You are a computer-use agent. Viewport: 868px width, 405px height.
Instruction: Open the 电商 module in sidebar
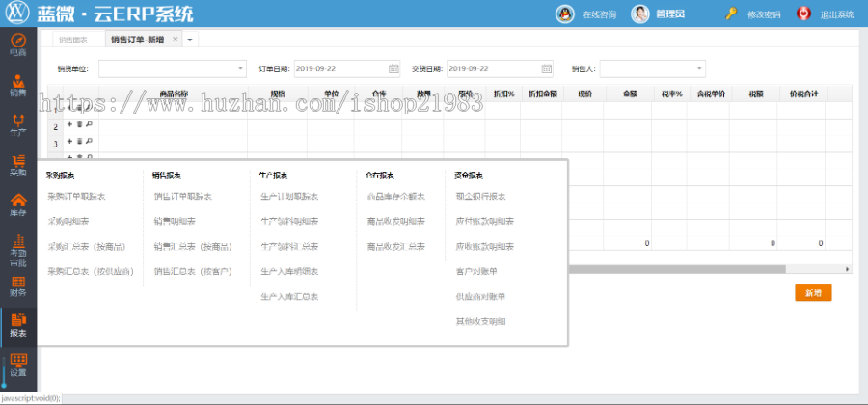17,44
